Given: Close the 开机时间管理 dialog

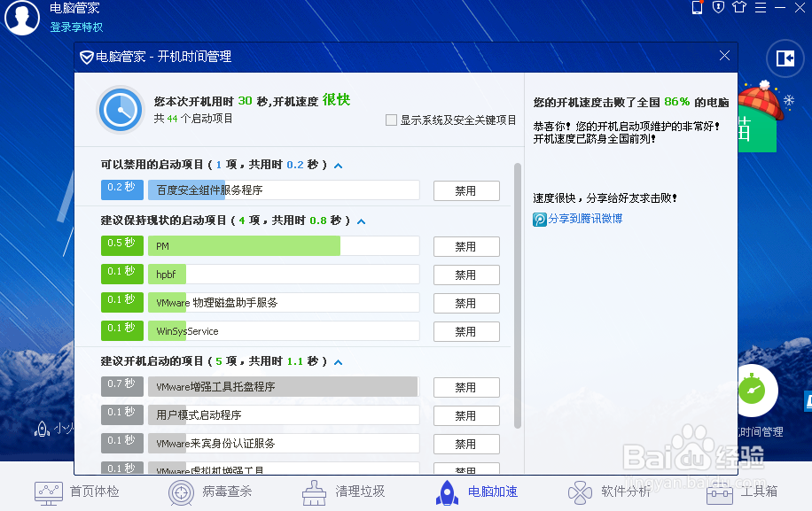Looking at the screenshot, I should (724, 56).
